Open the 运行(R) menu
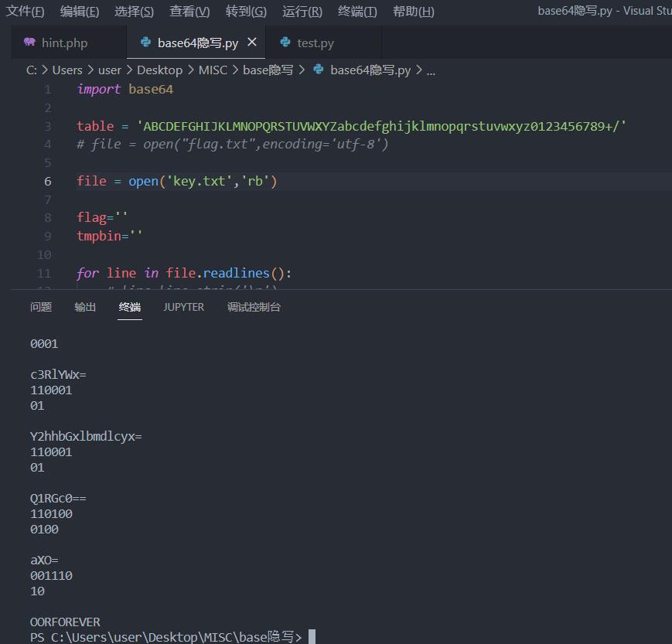 pyautogui.click(x=302, y=11)
